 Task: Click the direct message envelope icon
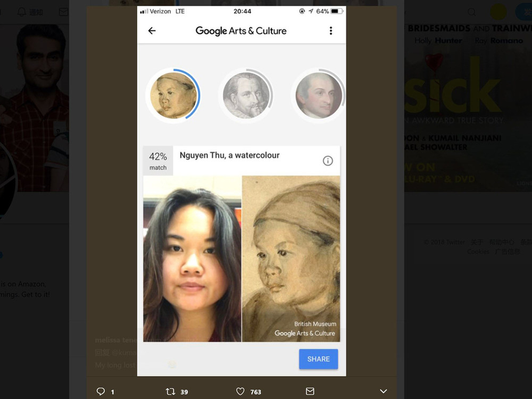[x=310, y=391]
